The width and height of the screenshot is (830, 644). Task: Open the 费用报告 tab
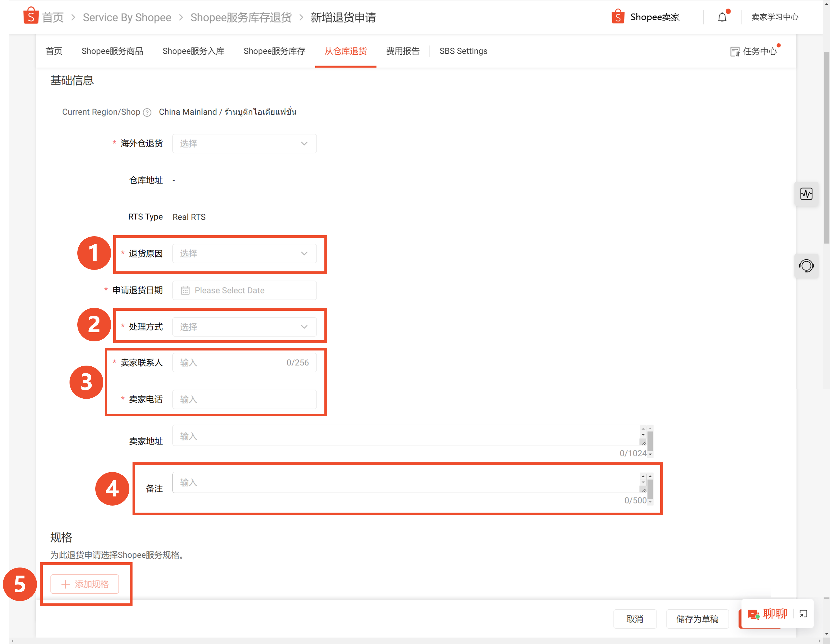(x=403, y=51)
